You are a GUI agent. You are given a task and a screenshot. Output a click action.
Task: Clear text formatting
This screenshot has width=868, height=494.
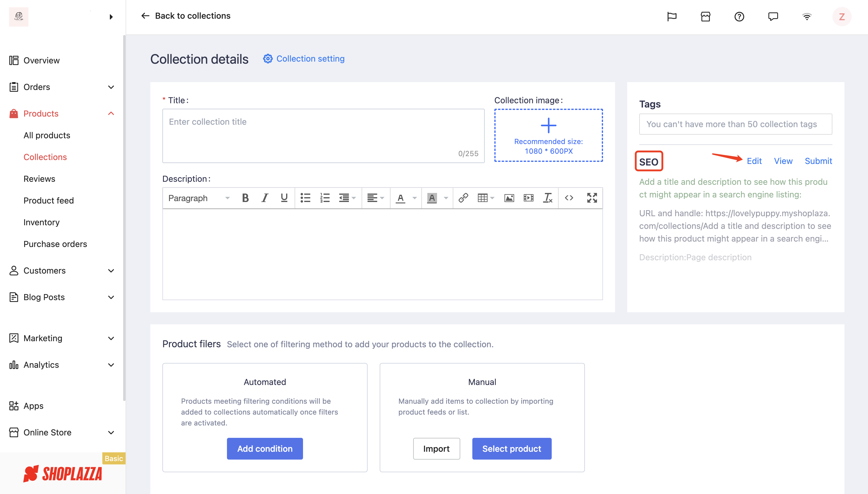[548, 198]
